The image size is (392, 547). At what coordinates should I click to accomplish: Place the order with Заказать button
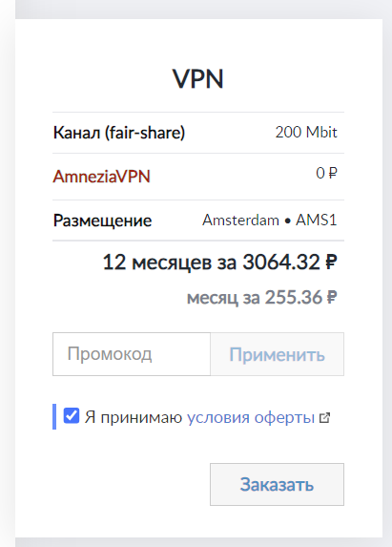coord(277,484)
